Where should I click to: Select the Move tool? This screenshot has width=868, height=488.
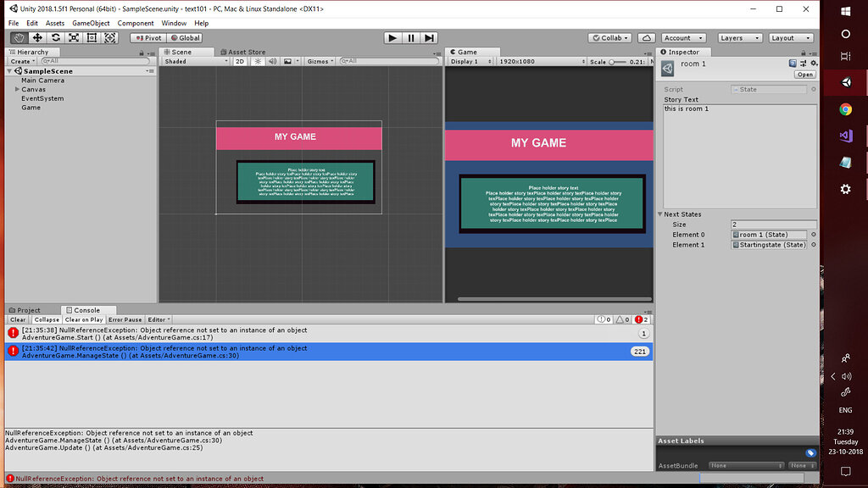[37, 37]
